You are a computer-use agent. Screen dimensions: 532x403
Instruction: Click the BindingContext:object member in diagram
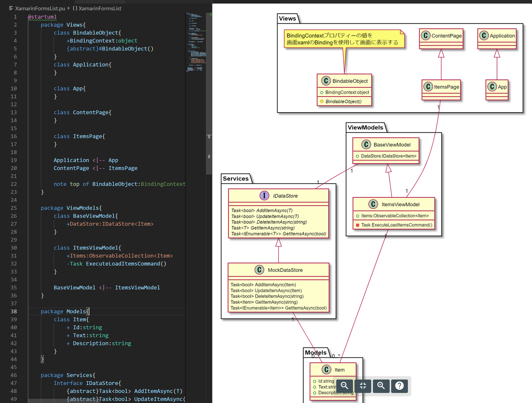[x=347, y=92]
